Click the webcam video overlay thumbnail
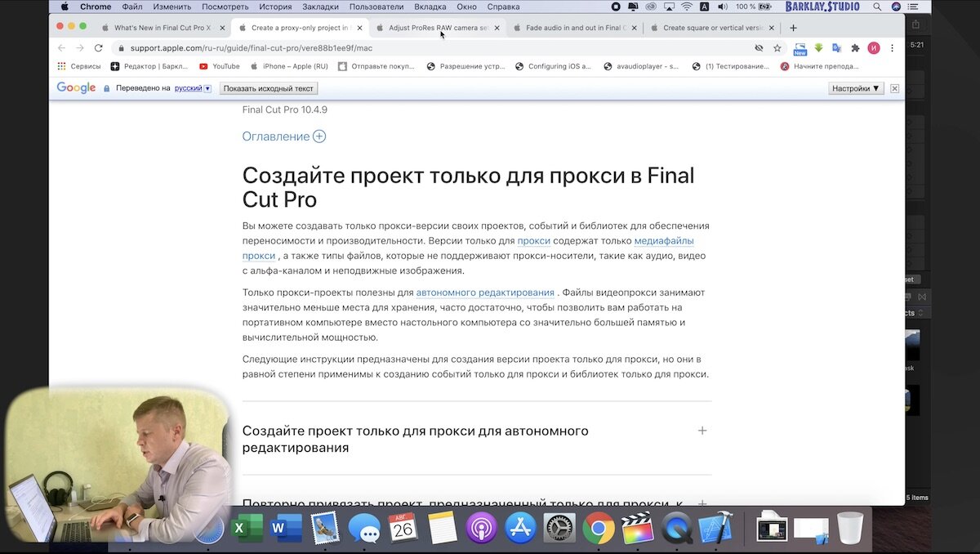 [x=119, y=466]
